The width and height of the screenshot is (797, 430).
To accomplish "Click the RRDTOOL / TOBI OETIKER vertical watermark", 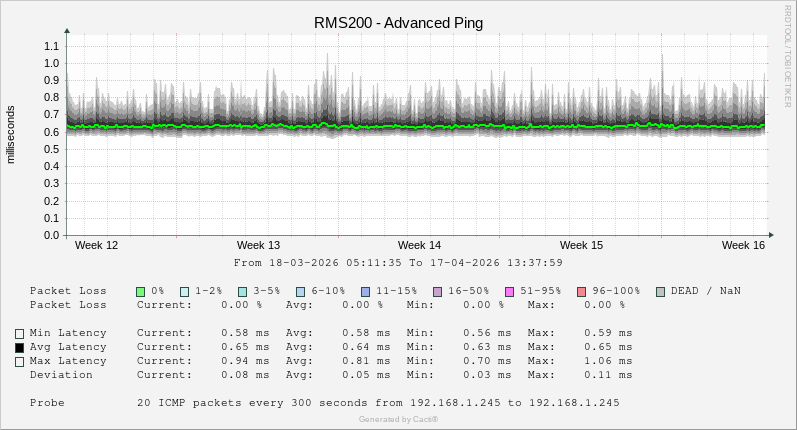I will coord(788,55).
